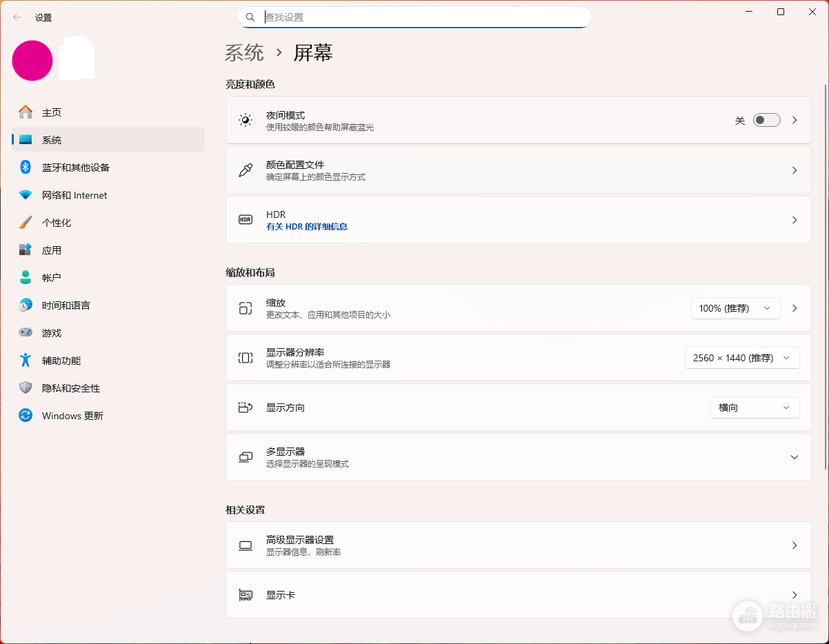This screenshot has width=829, height=644.
Task: Click the Color profile (颜色配置文件) eyedropper icon
Action: [x=246, y=170]
